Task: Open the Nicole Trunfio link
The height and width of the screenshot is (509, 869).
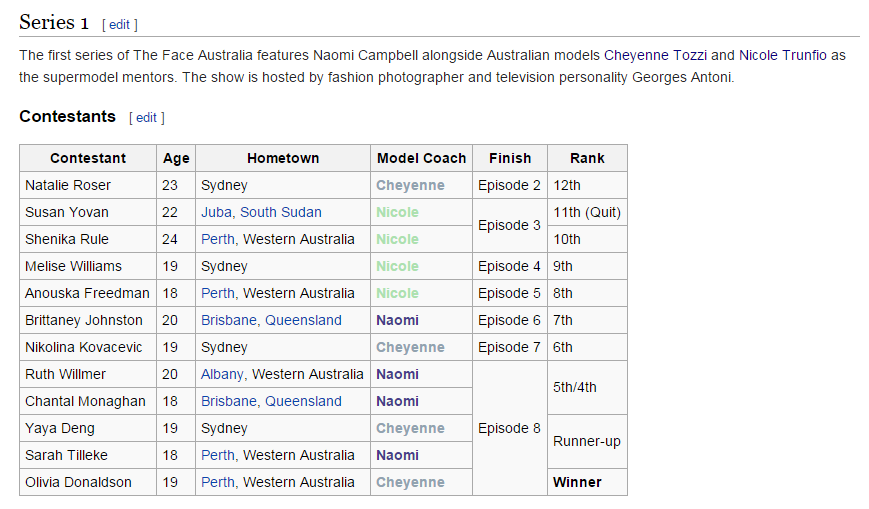Action: [783, 55]
